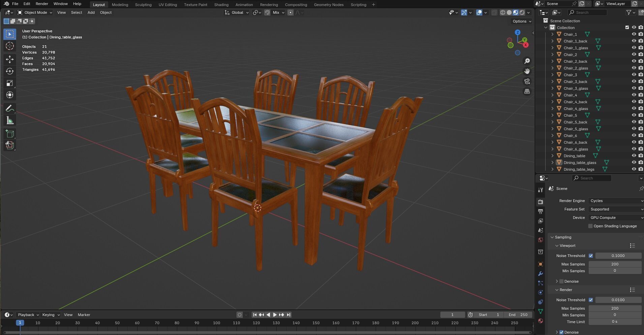Hide Chair_1 in viewport via eye icon
The height and width of the screenshot is (335, 644).
click(634, 34)
